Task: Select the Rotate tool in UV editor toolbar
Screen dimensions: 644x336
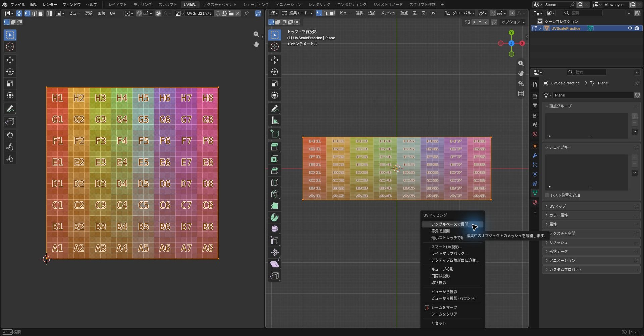Action: 10,72
